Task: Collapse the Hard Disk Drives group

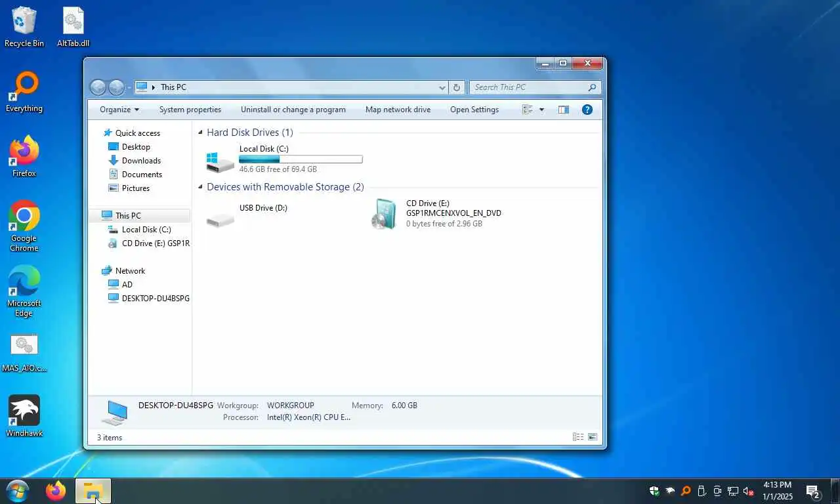Action: (201, 133)
